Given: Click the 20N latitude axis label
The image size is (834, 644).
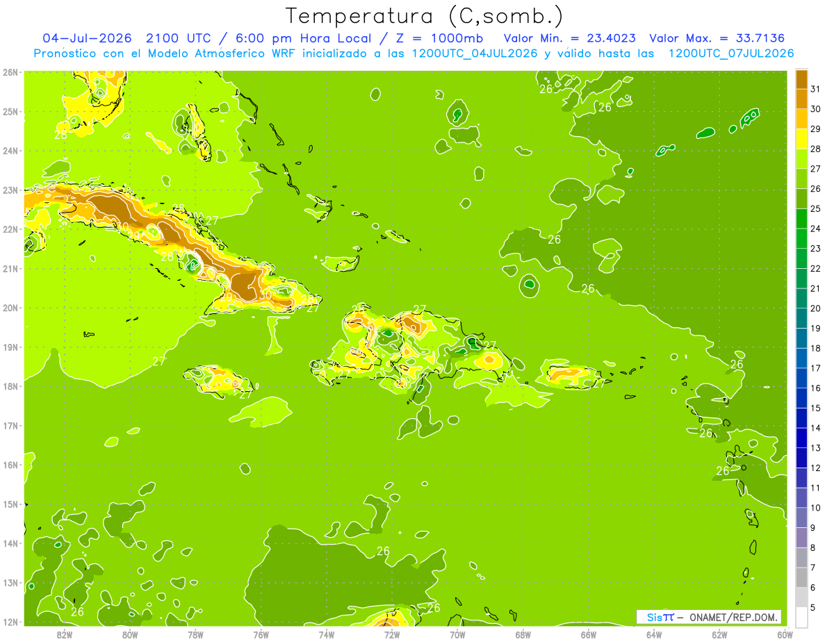Looking at the screenshot, I should [x=10, y=308].
